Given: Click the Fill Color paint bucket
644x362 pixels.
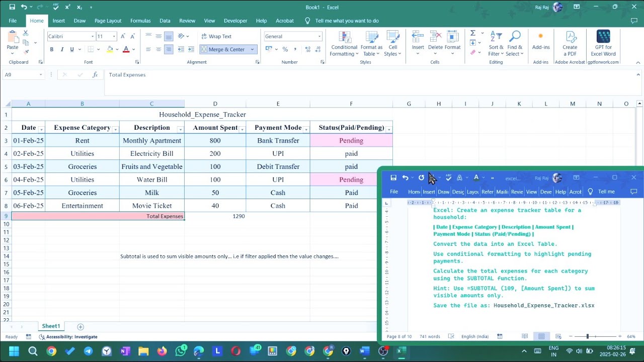Looking at the screenshot, I should point(110,49).
